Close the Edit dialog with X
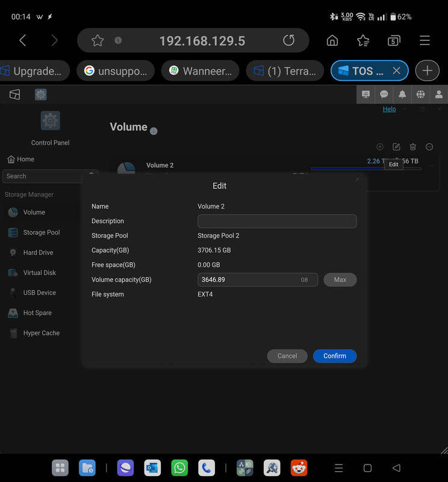This screenshot has width=448, height=482. (357, 179)
